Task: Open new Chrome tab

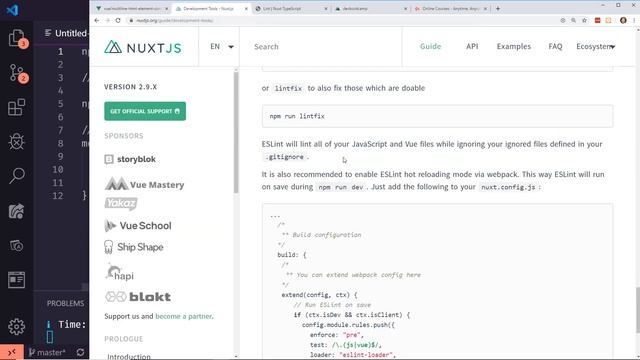Action: tap(498, 9)
